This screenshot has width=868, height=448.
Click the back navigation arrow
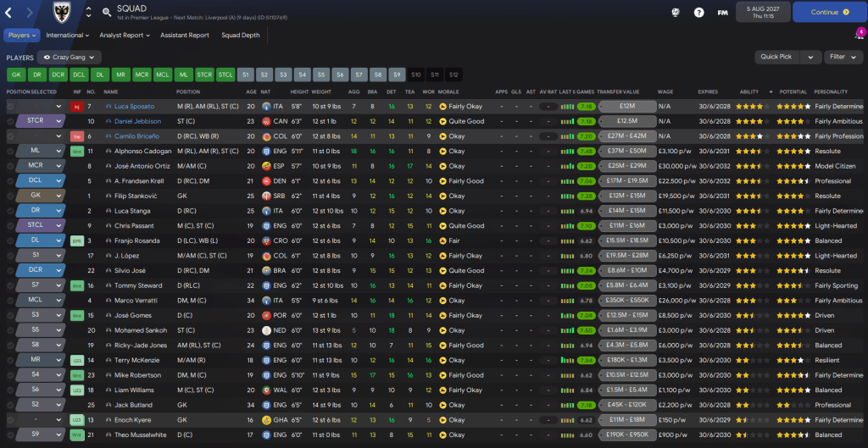coord(12,13)
